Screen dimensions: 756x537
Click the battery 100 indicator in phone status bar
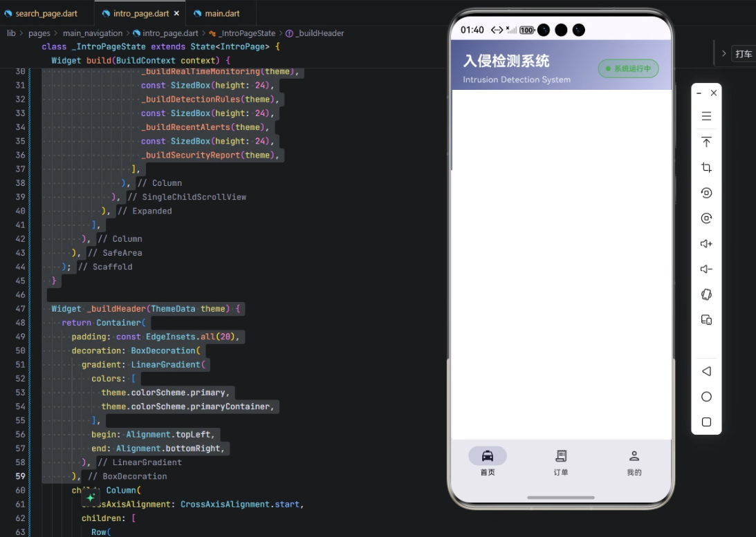click(x=527, y=30)
